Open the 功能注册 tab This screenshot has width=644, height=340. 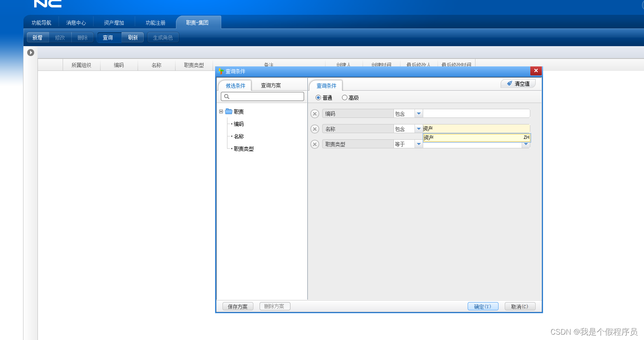(155, 23)
